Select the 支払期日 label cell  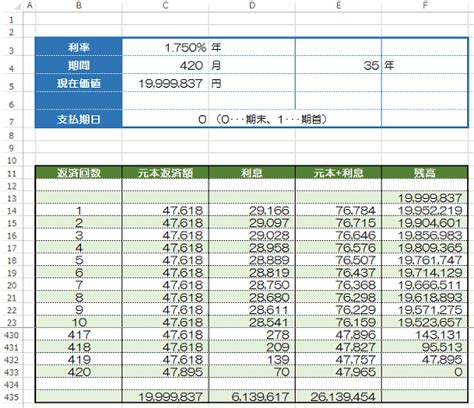tap(79, 119)
